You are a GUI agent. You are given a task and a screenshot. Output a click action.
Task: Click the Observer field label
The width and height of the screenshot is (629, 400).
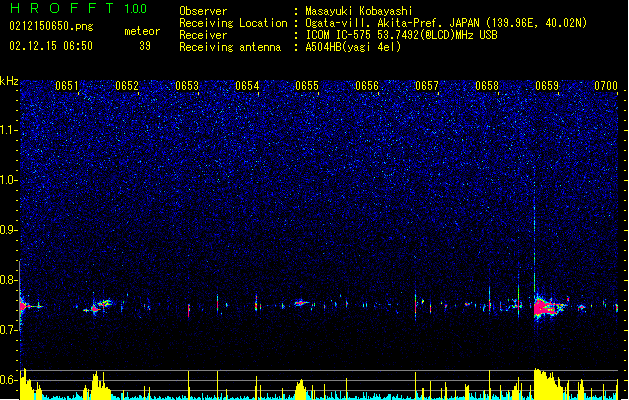[x=203, y=11]
